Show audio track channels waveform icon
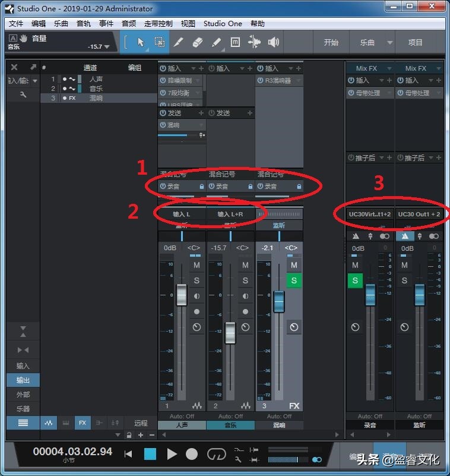450x476 pixels. 49,423
